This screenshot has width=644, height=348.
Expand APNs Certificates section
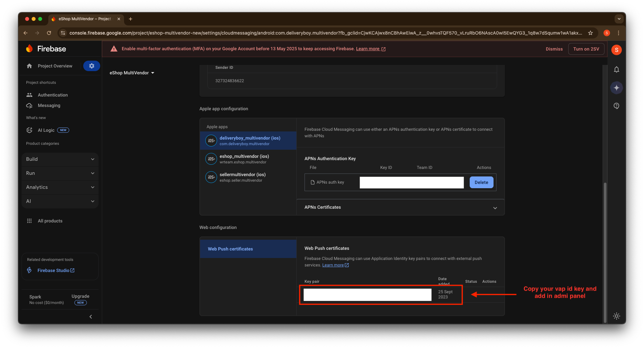401,207
